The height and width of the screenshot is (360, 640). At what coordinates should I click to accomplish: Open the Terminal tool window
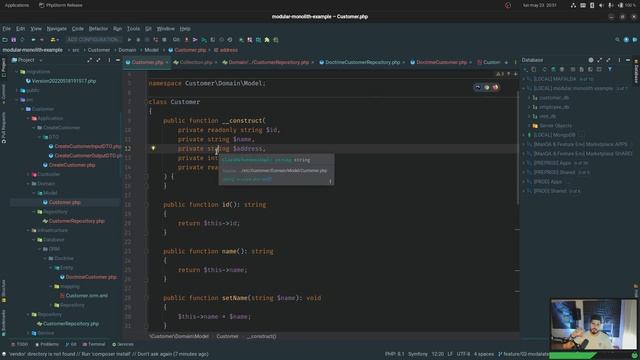coord(94,344)
